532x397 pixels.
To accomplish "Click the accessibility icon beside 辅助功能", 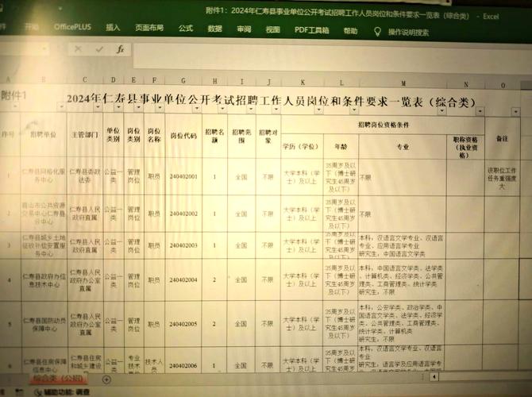I will pos(38,392).
